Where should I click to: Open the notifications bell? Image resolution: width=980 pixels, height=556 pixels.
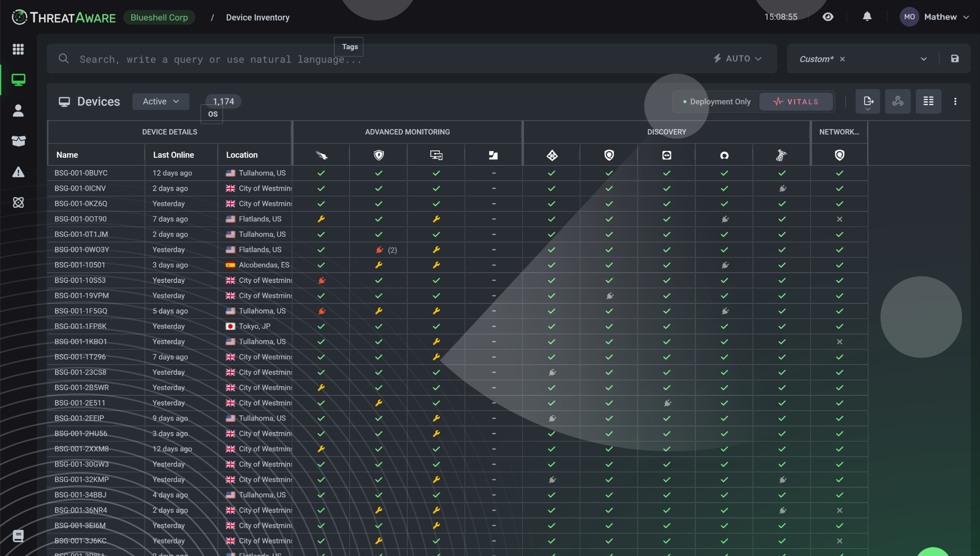[x=867, y=17]
